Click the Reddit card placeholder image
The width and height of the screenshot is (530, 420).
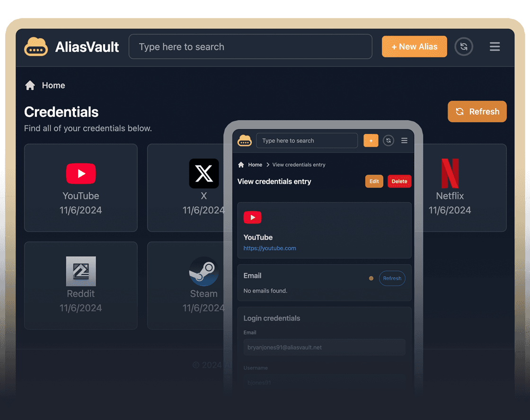tap(81, 271)
